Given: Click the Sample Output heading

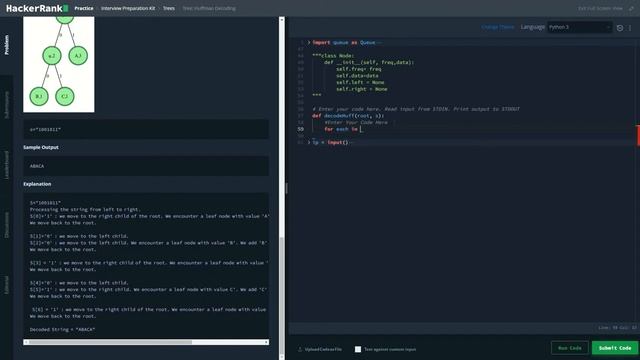Looking at the screenshot, I should pos(41,147).
